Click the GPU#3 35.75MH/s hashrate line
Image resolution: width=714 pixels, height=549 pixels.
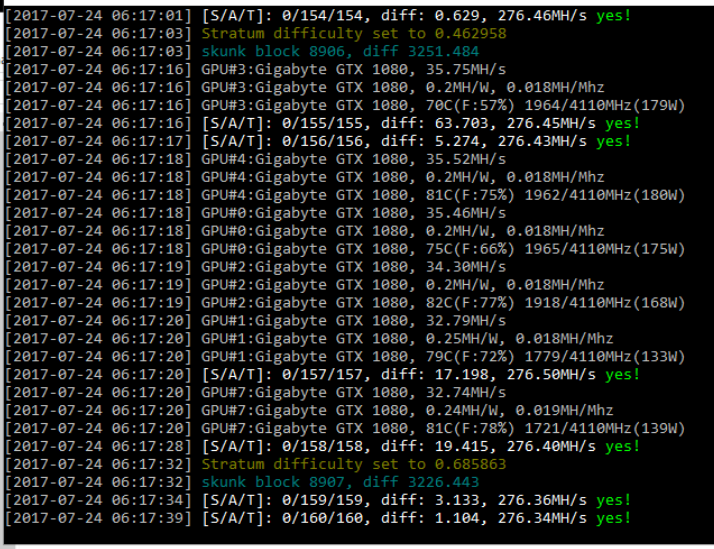click(255, 70)
